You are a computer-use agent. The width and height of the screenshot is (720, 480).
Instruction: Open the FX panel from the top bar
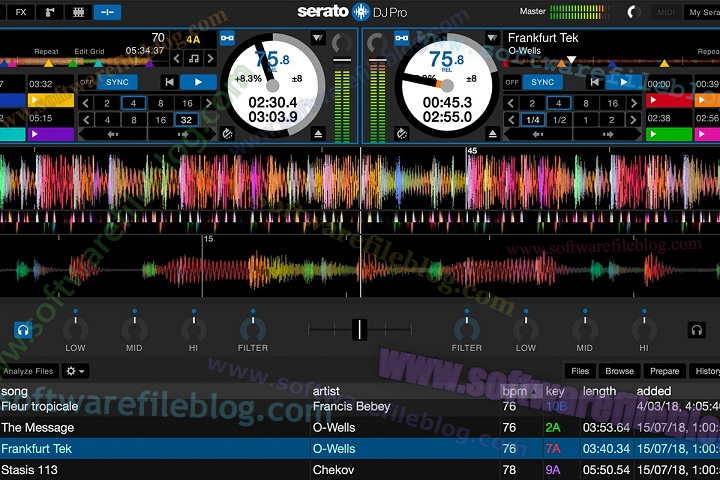click(x=21, y=12)
